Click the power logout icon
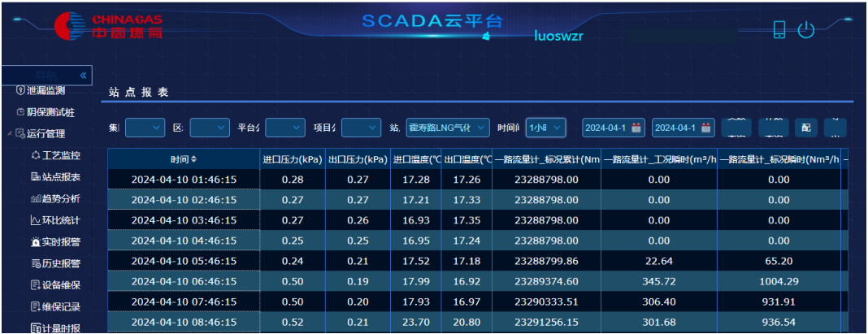The image size is (868, 334). pos(805,30)
